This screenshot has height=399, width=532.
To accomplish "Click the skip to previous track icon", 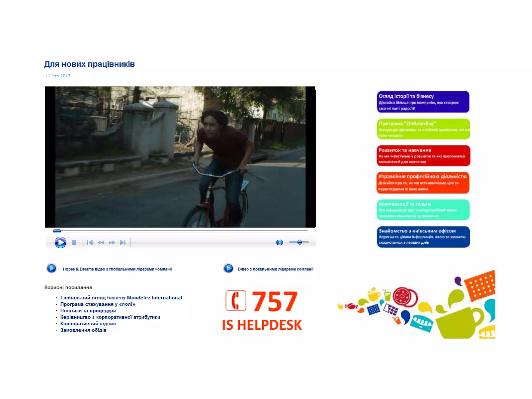I will coord(90,242).
